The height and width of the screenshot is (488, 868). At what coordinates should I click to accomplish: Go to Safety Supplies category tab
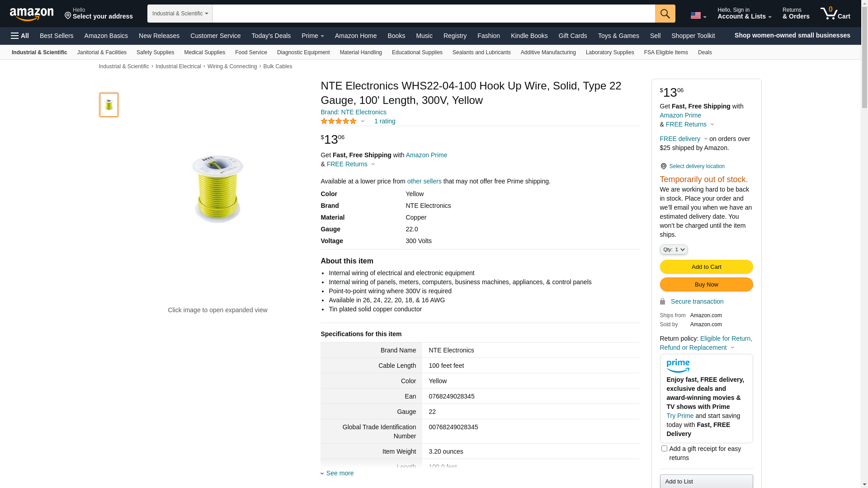[155, 52]
